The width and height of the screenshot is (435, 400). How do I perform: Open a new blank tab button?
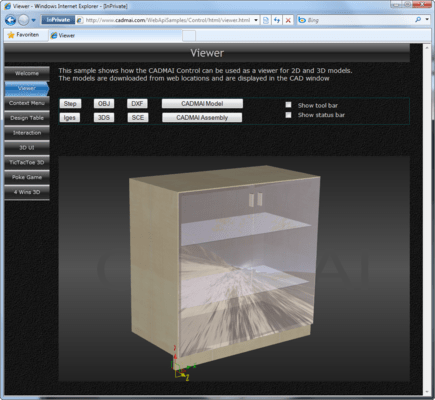(x=189, y=36)
